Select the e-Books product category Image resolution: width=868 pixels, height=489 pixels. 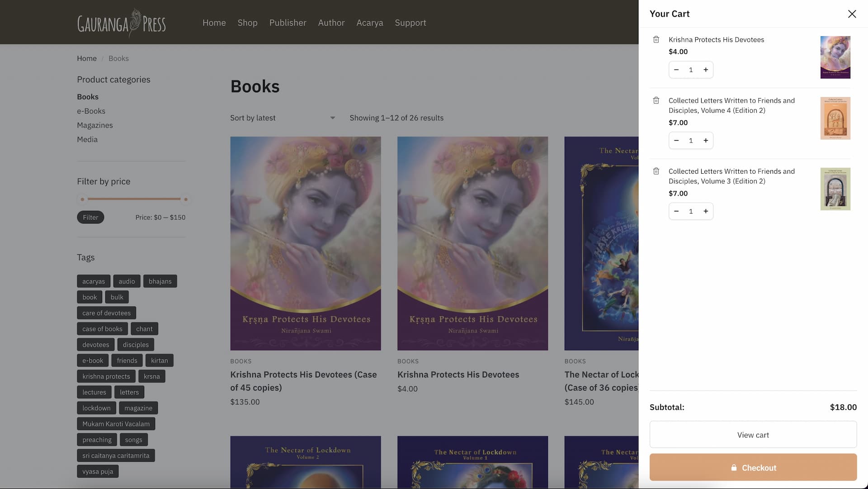(x=91, y=111)
